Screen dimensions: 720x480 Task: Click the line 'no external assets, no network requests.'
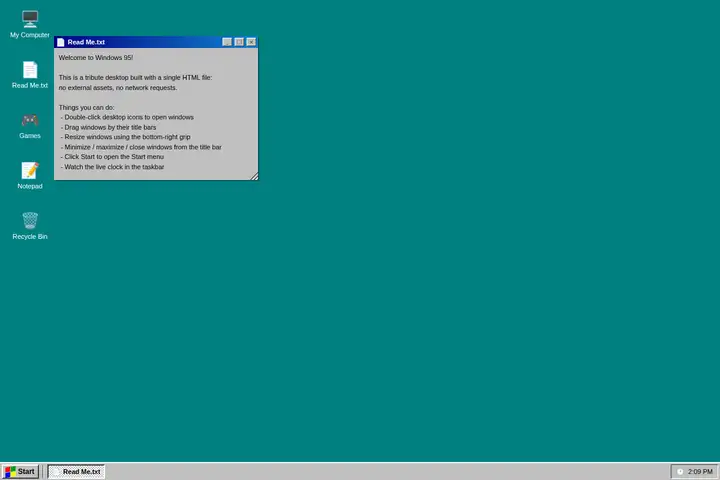click(118, 88)
